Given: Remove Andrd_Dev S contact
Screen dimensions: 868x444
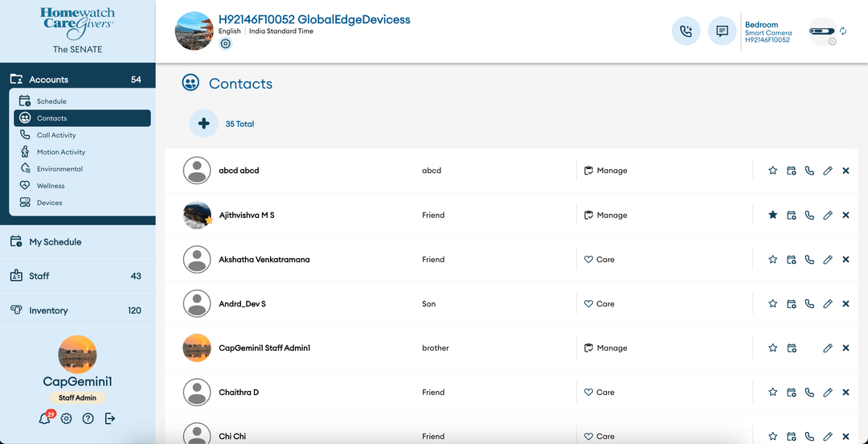Looking at the screenshot, I should pyautogui.click(x=845, y=304).
